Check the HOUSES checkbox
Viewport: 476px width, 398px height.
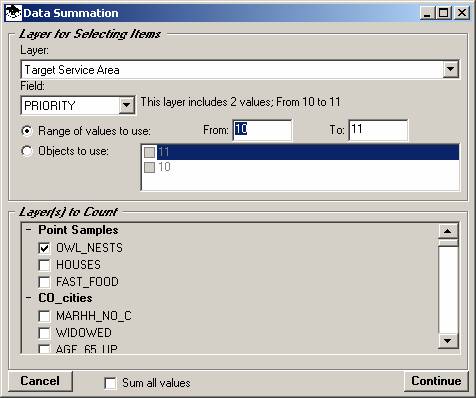coord(44,265)
